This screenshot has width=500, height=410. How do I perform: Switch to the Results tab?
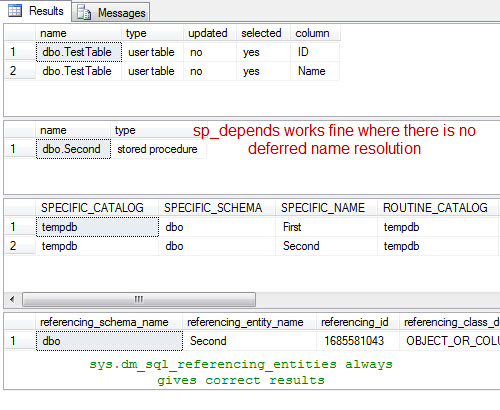tap(36, 11)
